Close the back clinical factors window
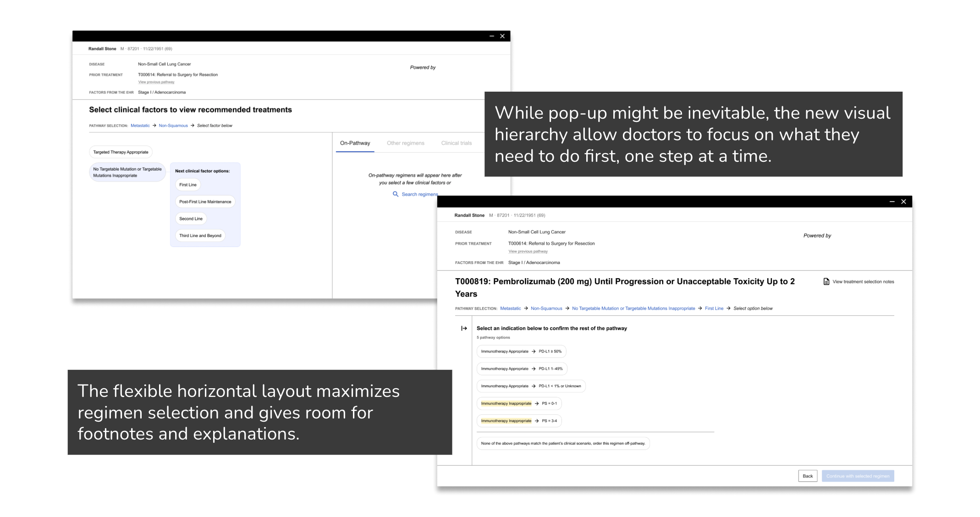The width and height of the screenshot is (980, 517). 502,36
